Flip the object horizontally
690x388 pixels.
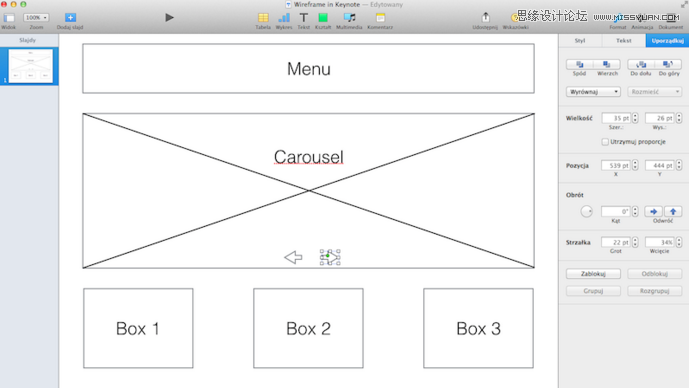(653, 212)
